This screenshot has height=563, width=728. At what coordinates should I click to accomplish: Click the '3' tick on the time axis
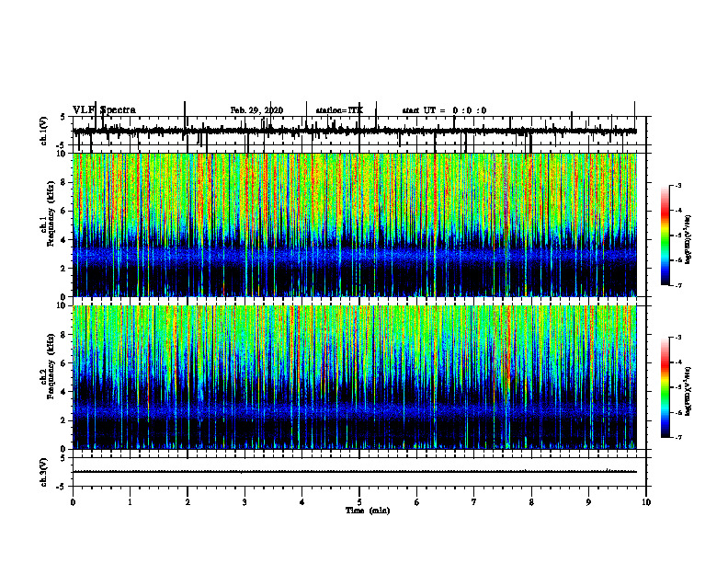[x=245, y=502]
